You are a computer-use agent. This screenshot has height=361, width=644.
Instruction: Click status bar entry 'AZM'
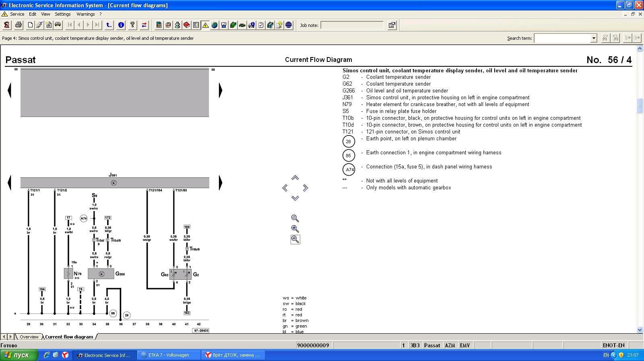click(450, 345)
